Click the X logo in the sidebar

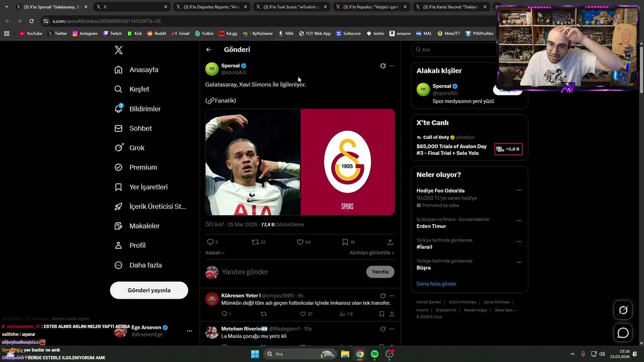point(119,50)
